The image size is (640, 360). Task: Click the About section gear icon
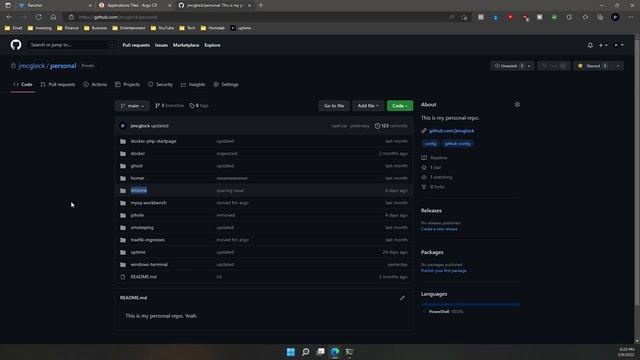point(517,104)
